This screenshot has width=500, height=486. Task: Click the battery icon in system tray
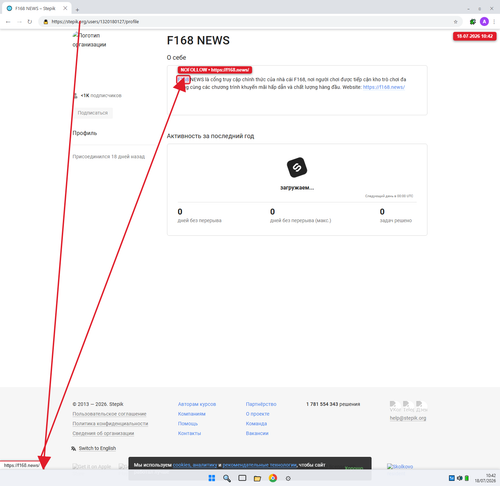pyautogui.click(x=467, y=478)
